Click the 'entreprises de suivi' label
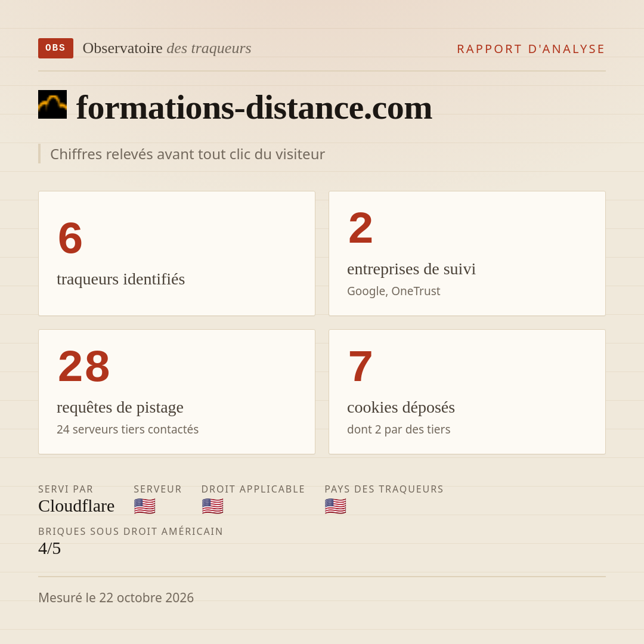Image resolution: width=644 pixels, height=644 pixels. [x=411, y=269]
